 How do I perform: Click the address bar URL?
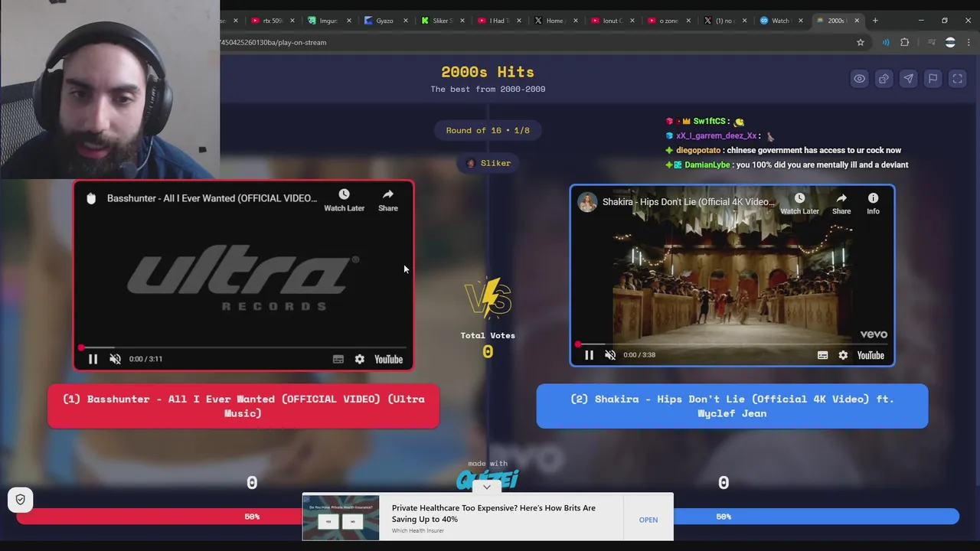tap(273, 42)
